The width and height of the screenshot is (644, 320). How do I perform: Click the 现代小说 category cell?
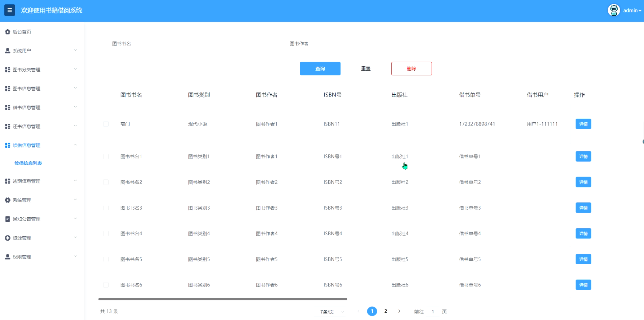pyautogui.click(x=198, y=124)
